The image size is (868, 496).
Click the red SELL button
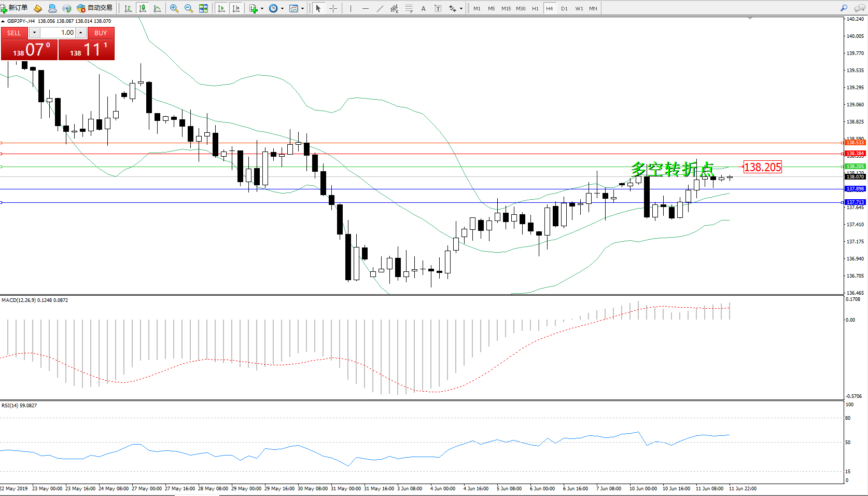click(14, 33)
